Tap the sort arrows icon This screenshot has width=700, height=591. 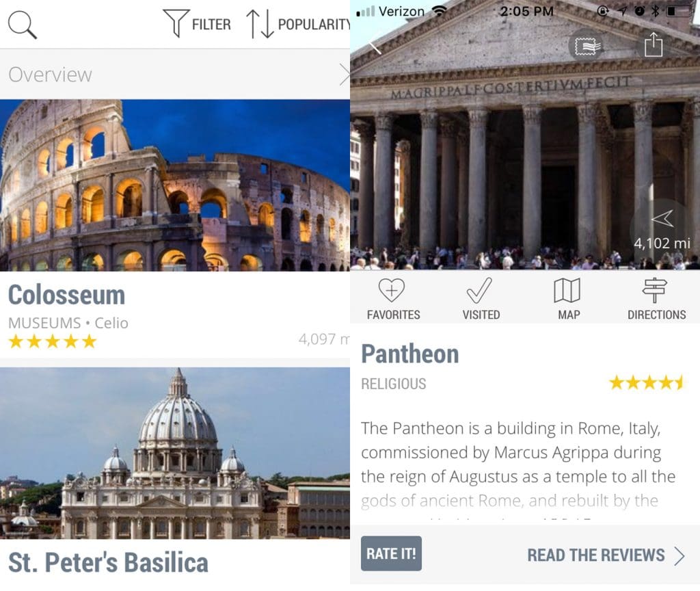click(260, 24)
